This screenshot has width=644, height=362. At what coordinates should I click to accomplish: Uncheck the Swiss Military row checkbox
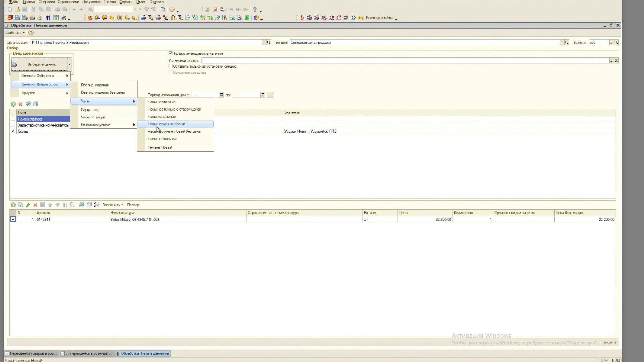pyautogui.click(x=13, y=219)
